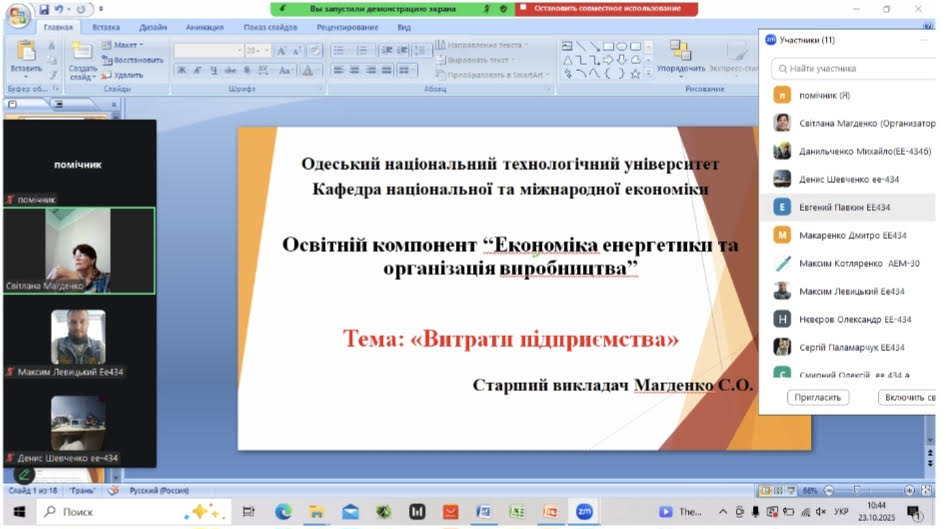Switch to the Вставка ribbon tab
946x529 pixels.
pyautogui.click(x=106, y=28)
